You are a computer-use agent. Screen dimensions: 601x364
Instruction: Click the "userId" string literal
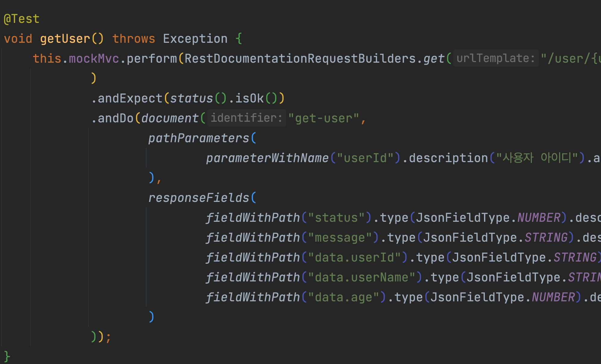pos(365,158)
